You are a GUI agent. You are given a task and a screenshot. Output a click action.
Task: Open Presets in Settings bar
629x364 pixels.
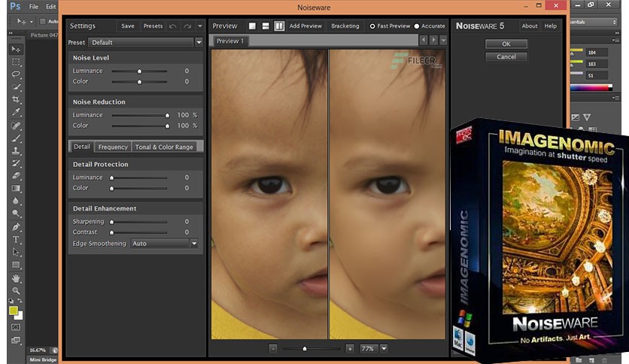(x=153, y=26)
